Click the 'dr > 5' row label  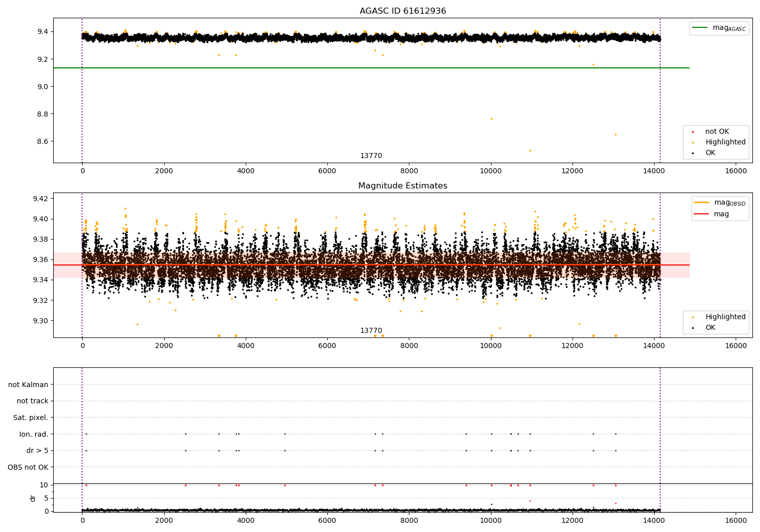37,451
